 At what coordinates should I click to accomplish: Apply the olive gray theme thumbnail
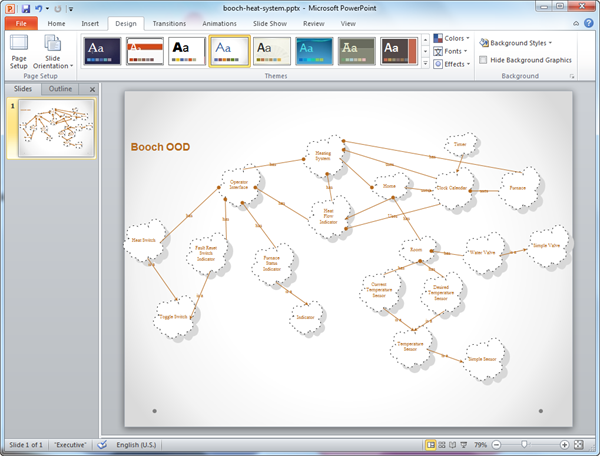357,51
